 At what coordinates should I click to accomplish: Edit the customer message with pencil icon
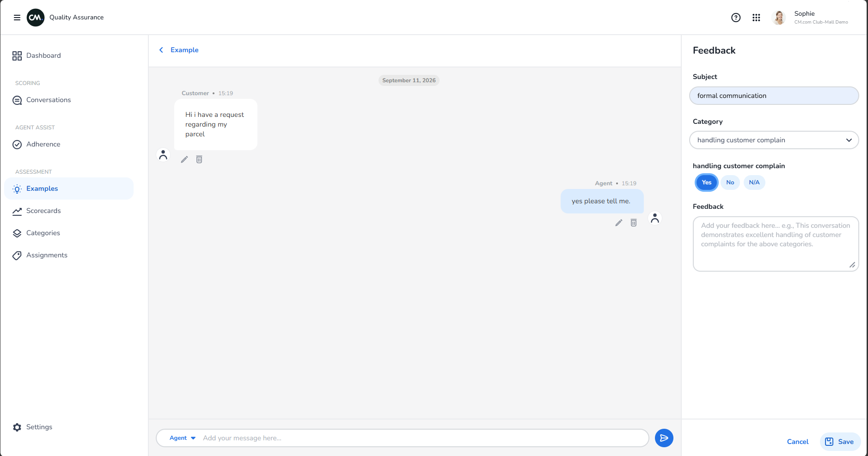[184, 159]
